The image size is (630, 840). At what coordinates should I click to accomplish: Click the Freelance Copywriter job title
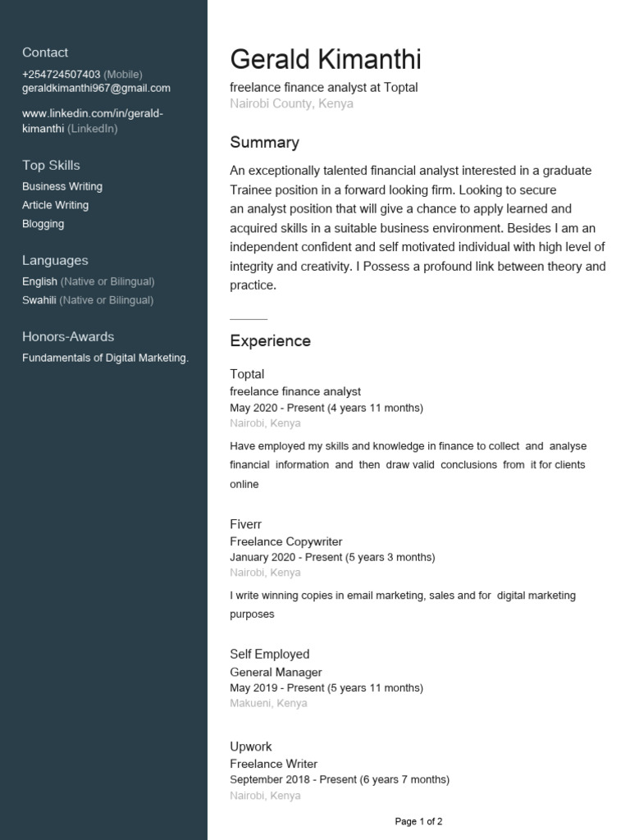click(286, 541)
